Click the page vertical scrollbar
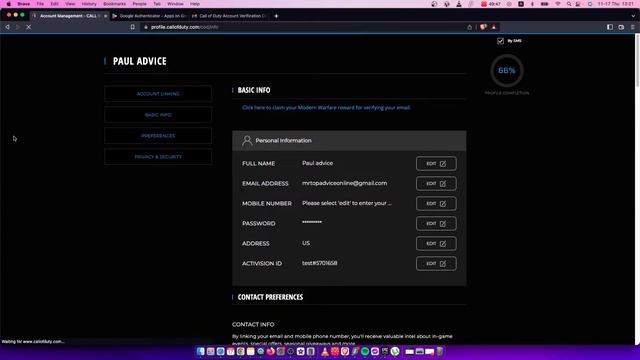This screenshot has height=360, width=640. pyautogui.click(x=637, y=61)
